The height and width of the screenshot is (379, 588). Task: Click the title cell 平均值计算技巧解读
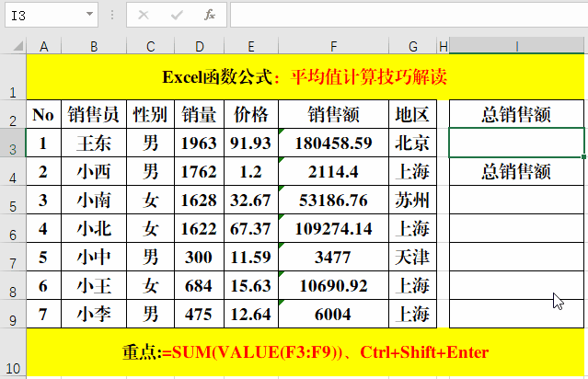click(369, 77)
